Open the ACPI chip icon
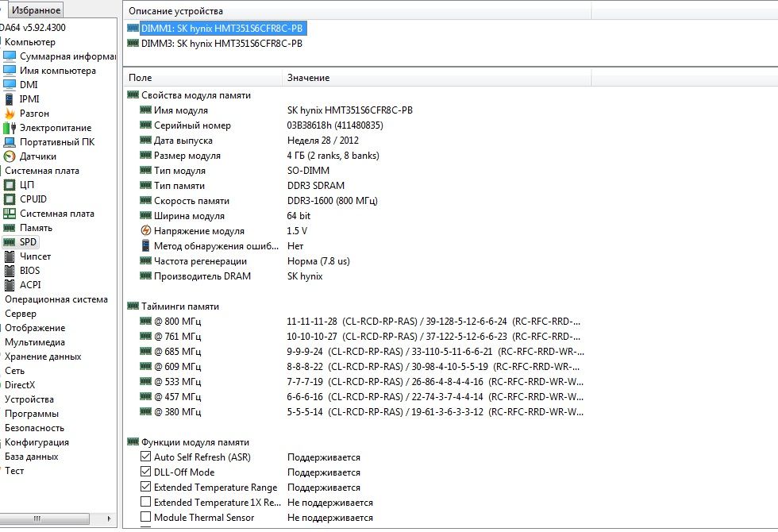The height and width of the screenshot is (532, 778). pyautogui.click(x=10, y=285)
